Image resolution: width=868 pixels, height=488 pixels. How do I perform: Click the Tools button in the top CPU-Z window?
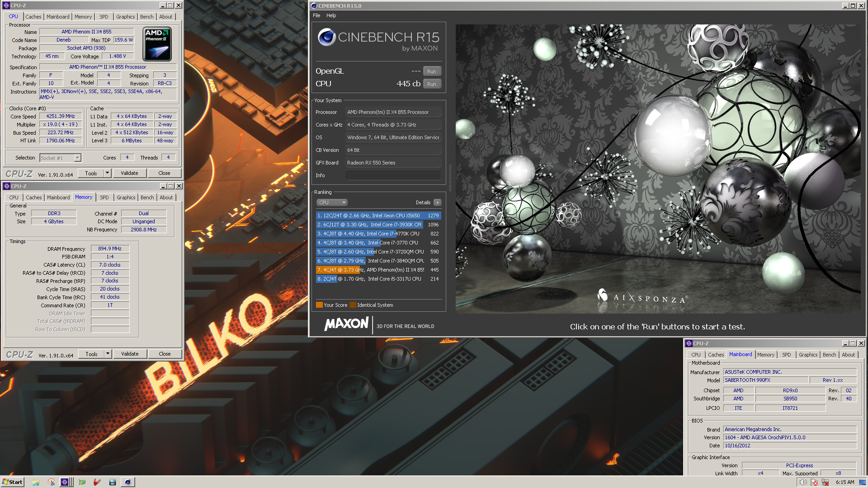[91, 173]
